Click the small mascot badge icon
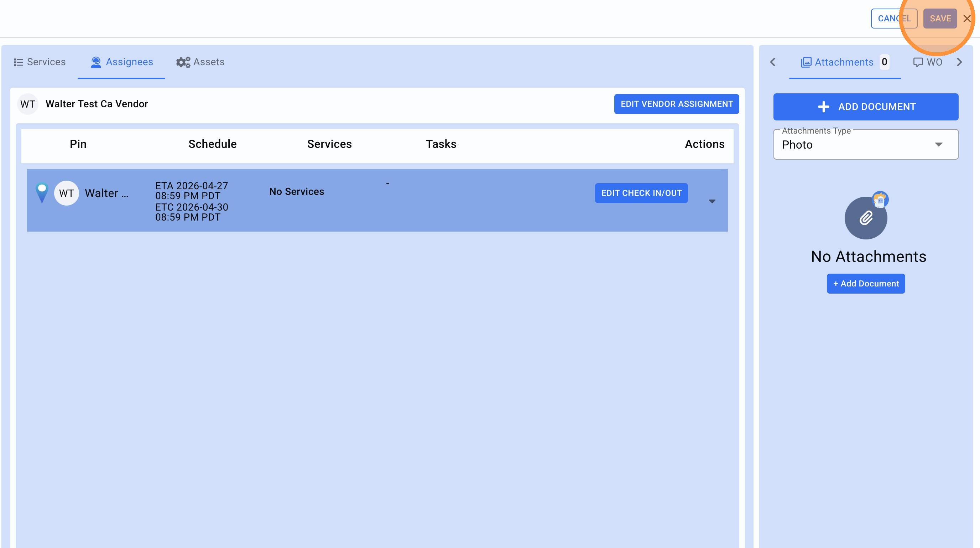The height and width of the screenshot is (548, 980). [x=880, y=200]
